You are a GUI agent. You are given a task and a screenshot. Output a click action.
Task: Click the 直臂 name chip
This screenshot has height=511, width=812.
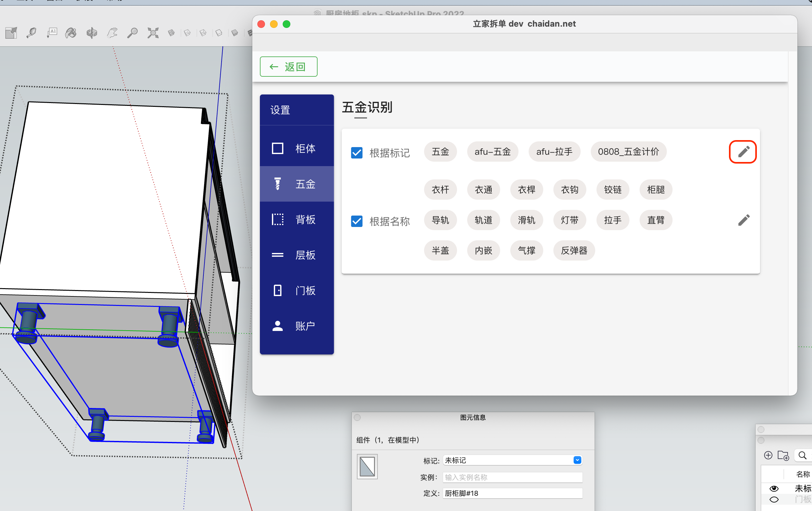(x=656, y=220)
